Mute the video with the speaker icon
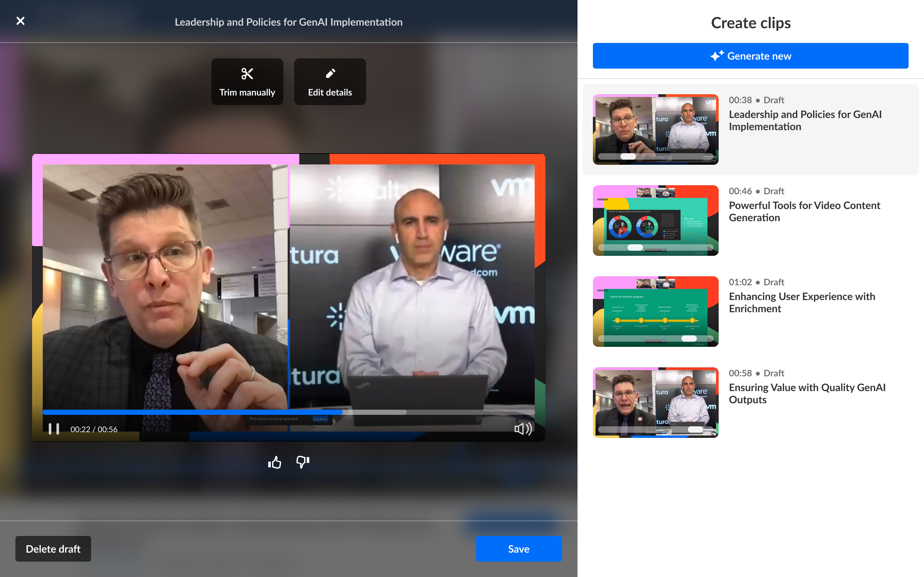This screenshot has width=924, height=577. click(x=523, y=429)
